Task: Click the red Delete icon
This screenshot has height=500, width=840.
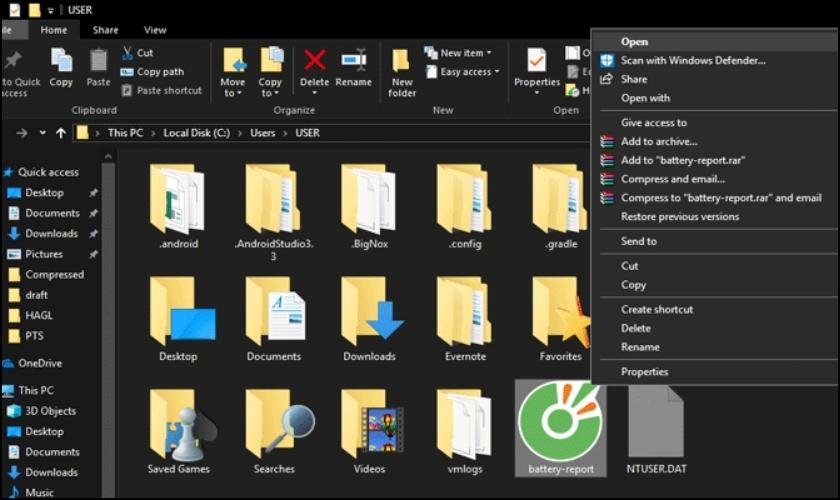Action: (314, 60)
